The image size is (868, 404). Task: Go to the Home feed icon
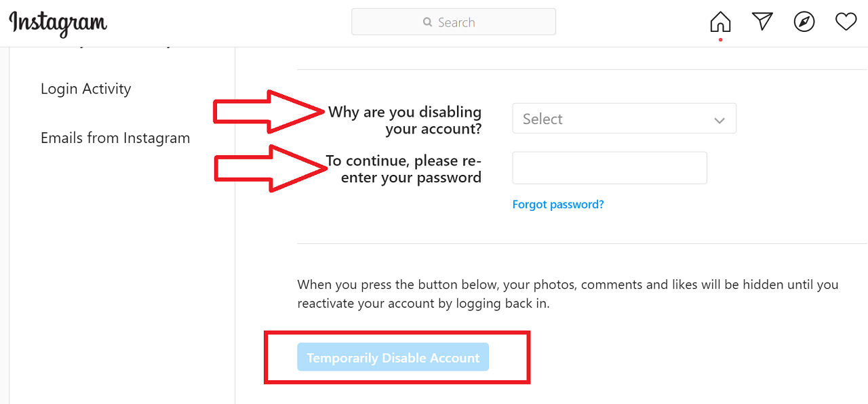[720, 22]
